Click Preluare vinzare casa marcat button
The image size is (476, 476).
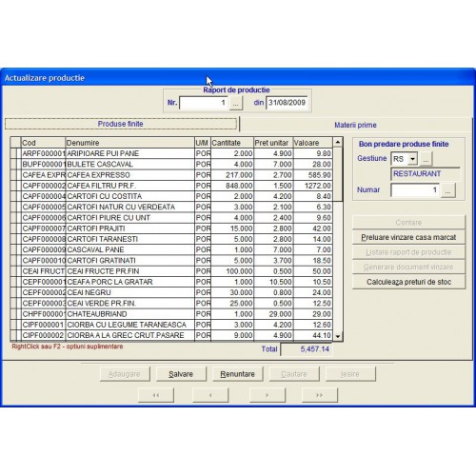(x=408, y=237)
